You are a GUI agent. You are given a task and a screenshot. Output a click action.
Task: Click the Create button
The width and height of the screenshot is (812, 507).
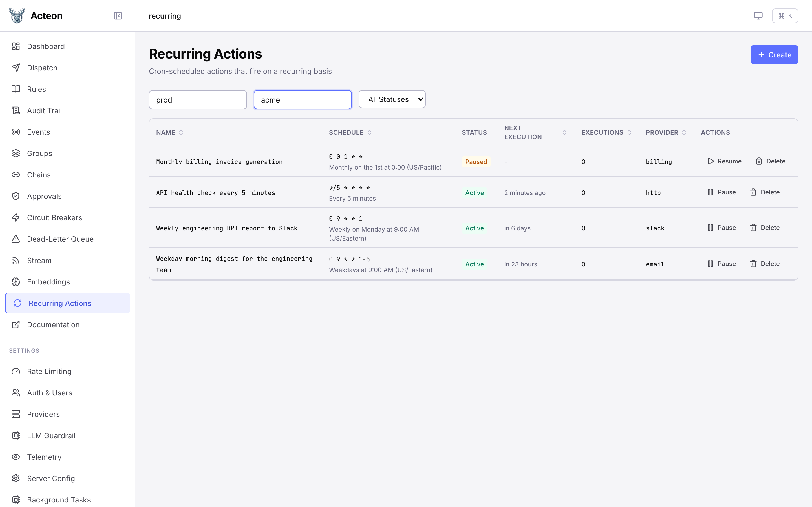(774, 55)
